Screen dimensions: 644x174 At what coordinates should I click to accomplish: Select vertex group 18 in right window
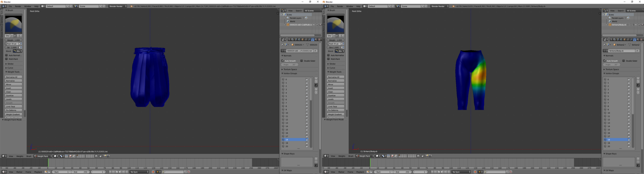[616, 140]
